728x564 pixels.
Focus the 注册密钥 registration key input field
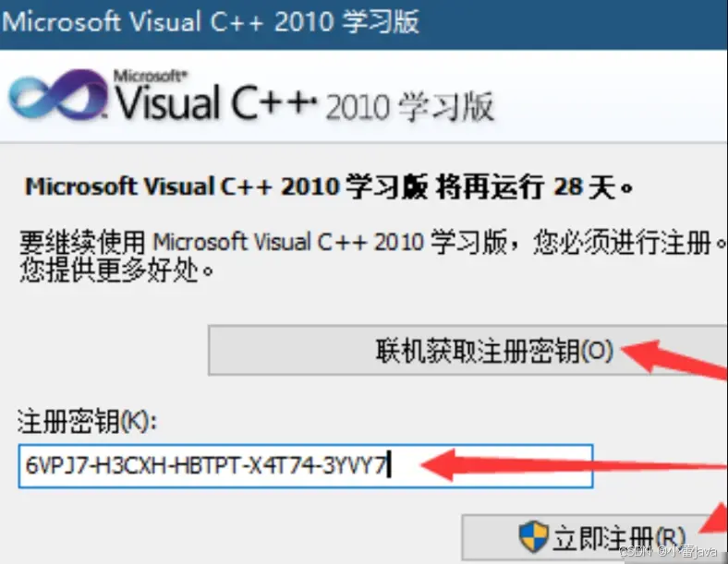(306, 465)
